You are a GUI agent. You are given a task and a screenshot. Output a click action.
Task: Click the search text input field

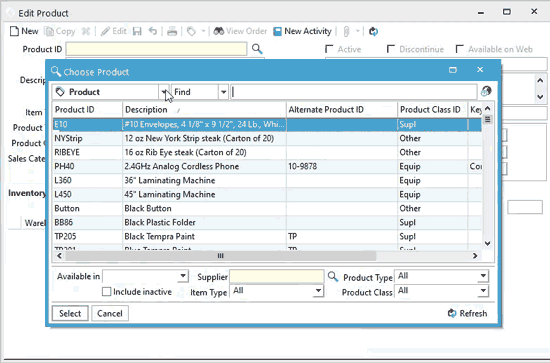pos(354,92)
